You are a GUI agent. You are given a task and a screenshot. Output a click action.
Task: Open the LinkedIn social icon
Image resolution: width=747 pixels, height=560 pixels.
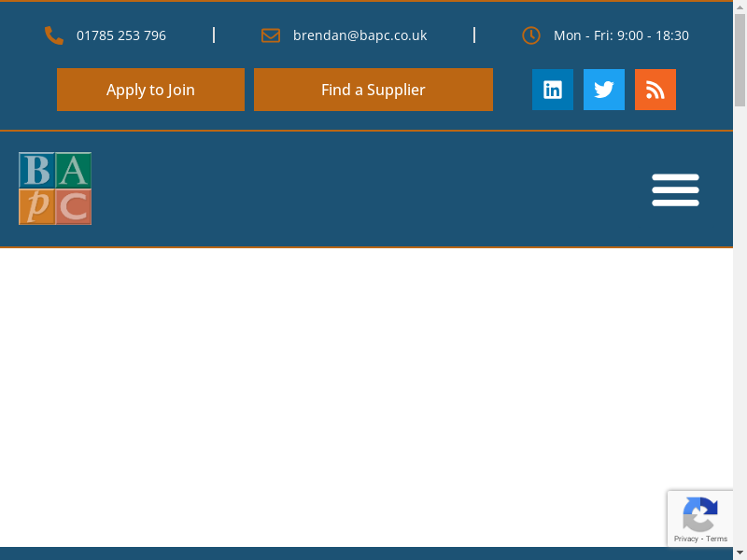pos(553,90)
